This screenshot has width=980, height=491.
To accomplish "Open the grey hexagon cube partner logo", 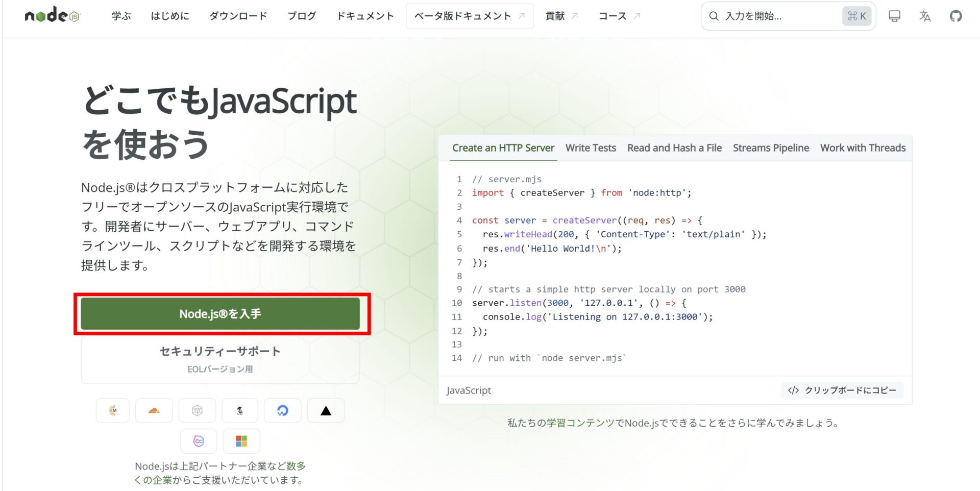I will point(197,410).
